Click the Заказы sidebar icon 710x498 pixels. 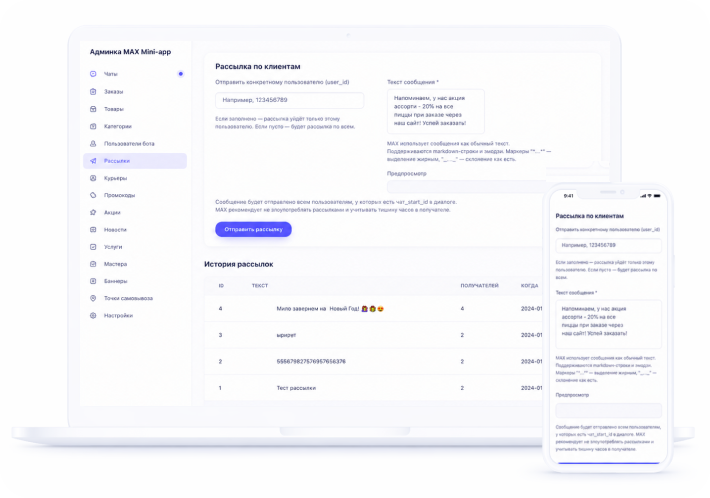pos(93,91)
